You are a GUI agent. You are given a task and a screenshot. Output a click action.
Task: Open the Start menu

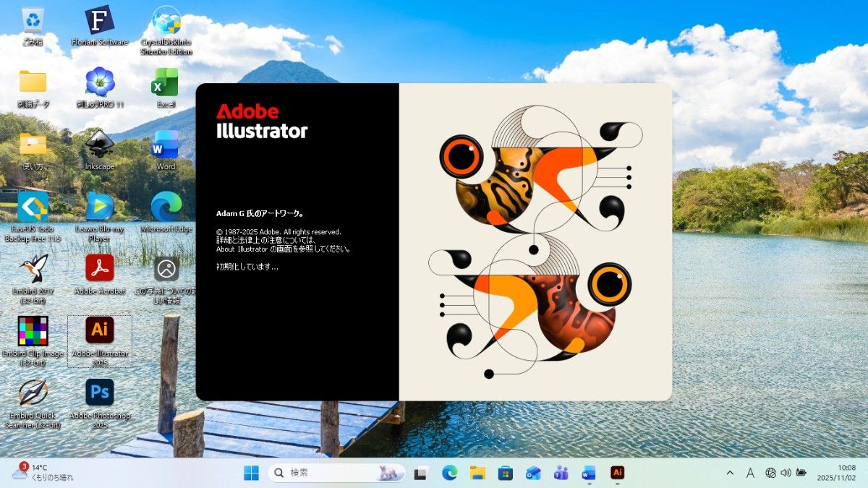251,473
